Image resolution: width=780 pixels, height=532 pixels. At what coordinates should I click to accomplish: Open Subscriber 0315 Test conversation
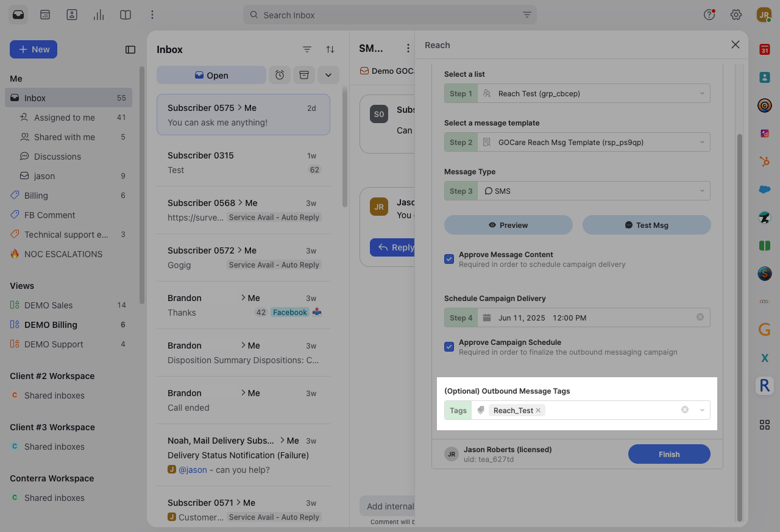pos(244,163)
